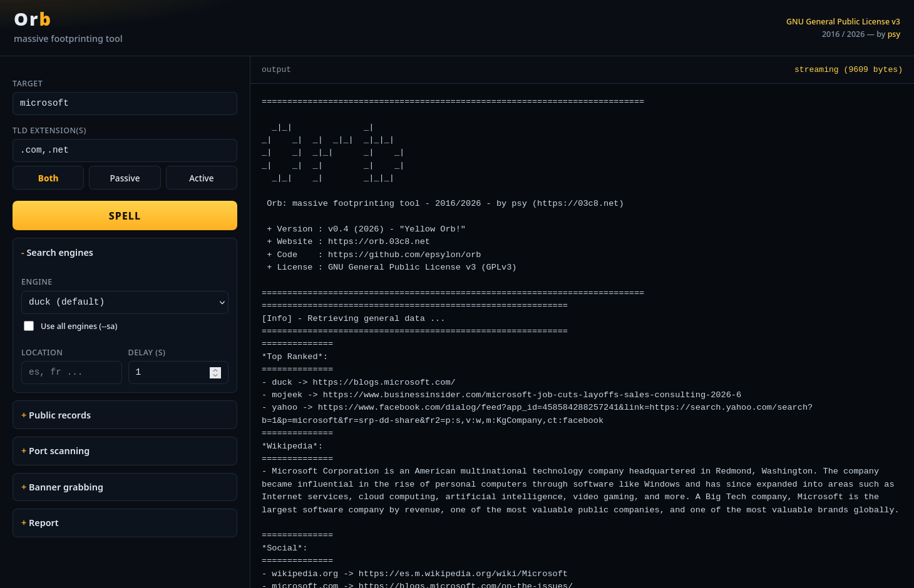Expand the Public records section
Viewport: 914px width, 588px height.
[125, 415]
